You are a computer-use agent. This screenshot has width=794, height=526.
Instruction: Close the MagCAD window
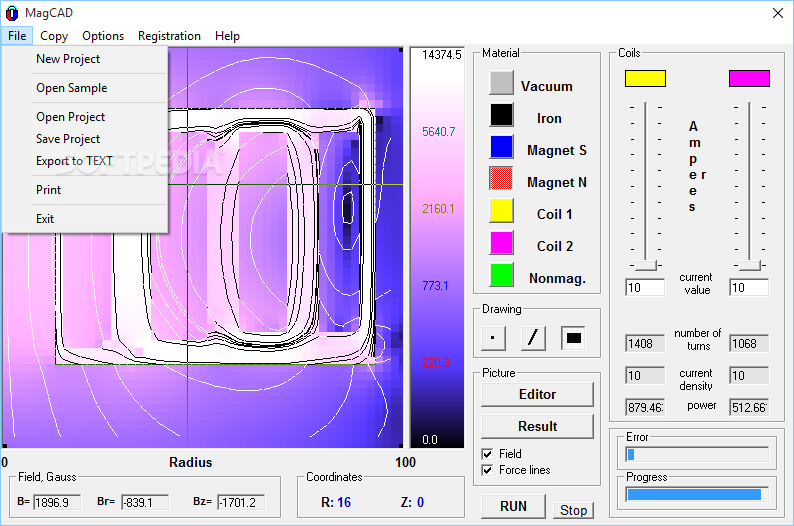pos(778,13)
